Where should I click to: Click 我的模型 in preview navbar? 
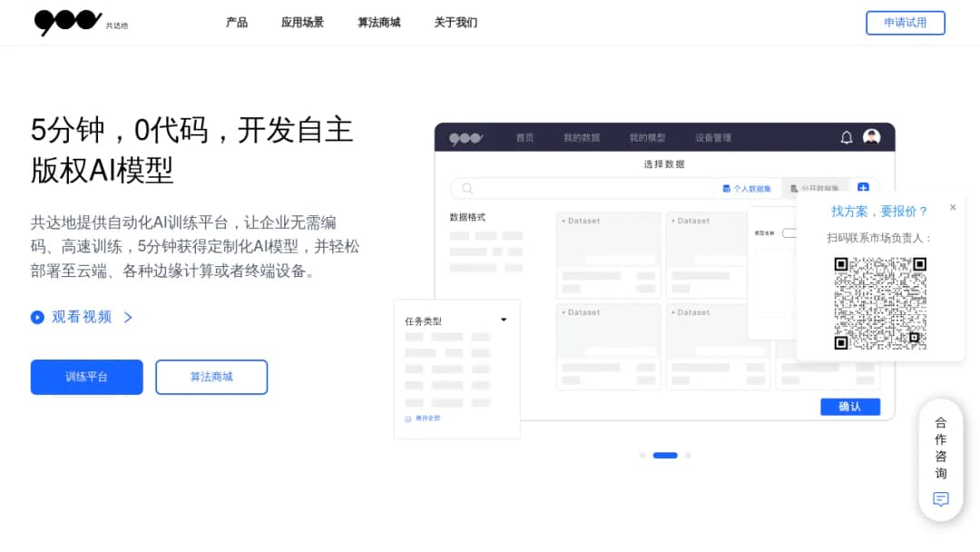648,137
